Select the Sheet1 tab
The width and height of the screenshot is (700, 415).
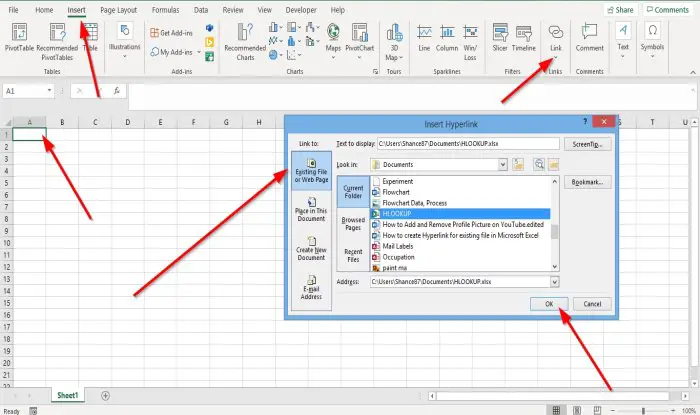[x=67, y=395]
